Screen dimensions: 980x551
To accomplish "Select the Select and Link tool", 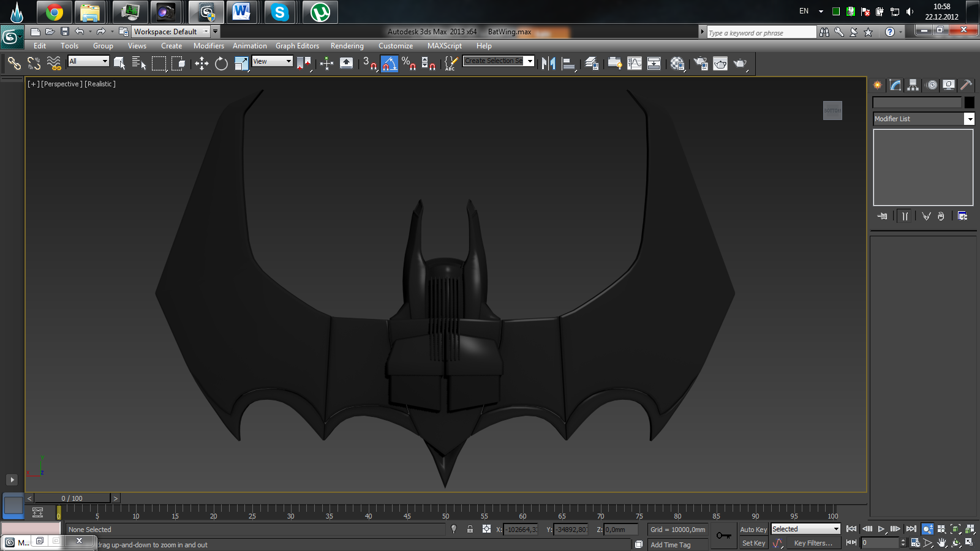I will (14, 63).
